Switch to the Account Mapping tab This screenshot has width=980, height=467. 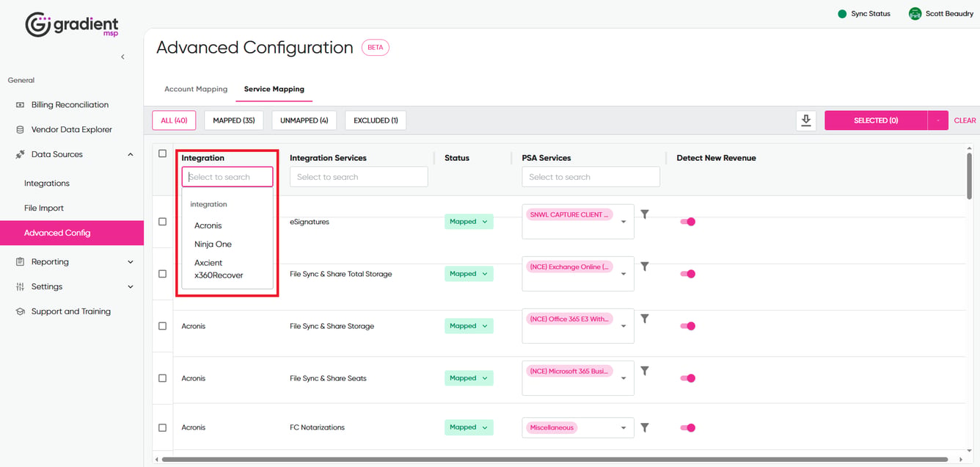pyautogui.click(x=196, y=90)
